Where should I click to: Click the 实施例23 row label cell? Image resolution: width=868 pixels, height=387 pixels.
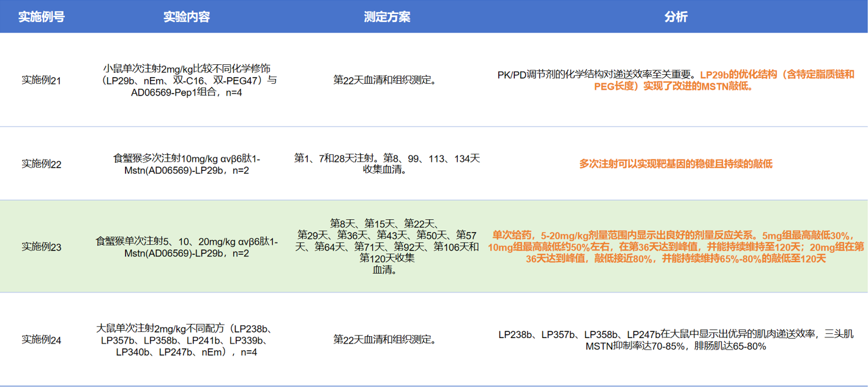[41, 247]
